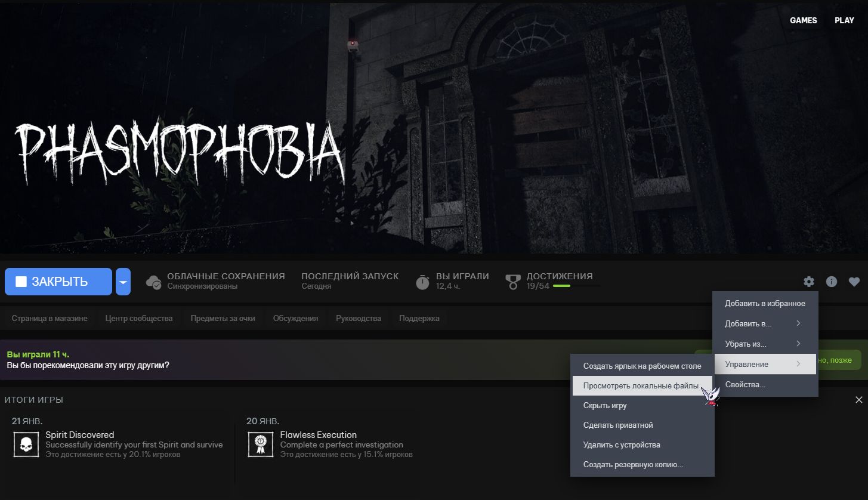Viewport: 868px width, 500px height.
Task: Open the Flawless Execution ribbon achievement icon
Action: pos(260,444)
